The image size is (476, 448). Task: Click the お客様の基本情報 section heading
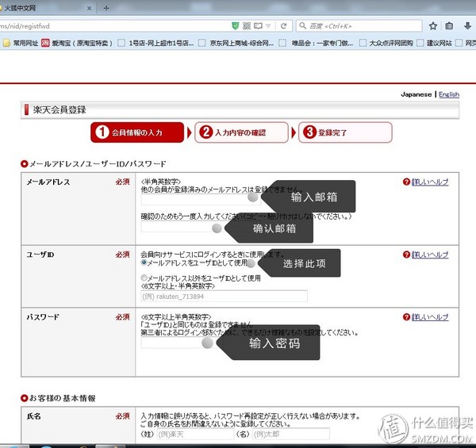click(62, 398)
